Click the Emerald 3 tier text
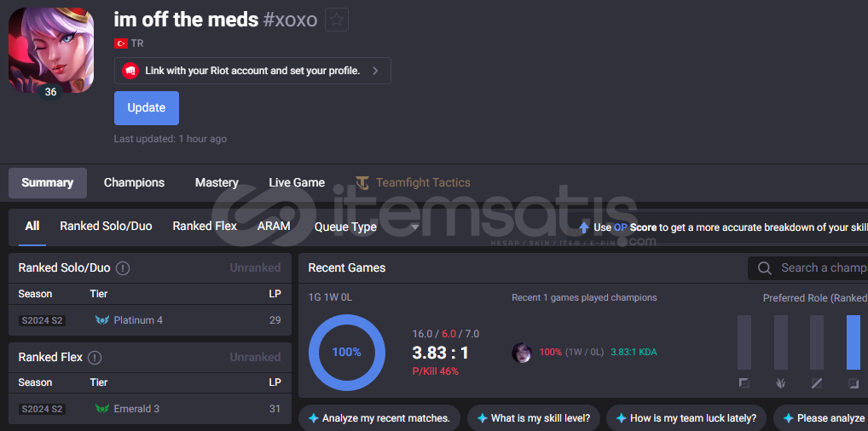The image size is (868, 431). pyautogui.click(x=136, y=409)
